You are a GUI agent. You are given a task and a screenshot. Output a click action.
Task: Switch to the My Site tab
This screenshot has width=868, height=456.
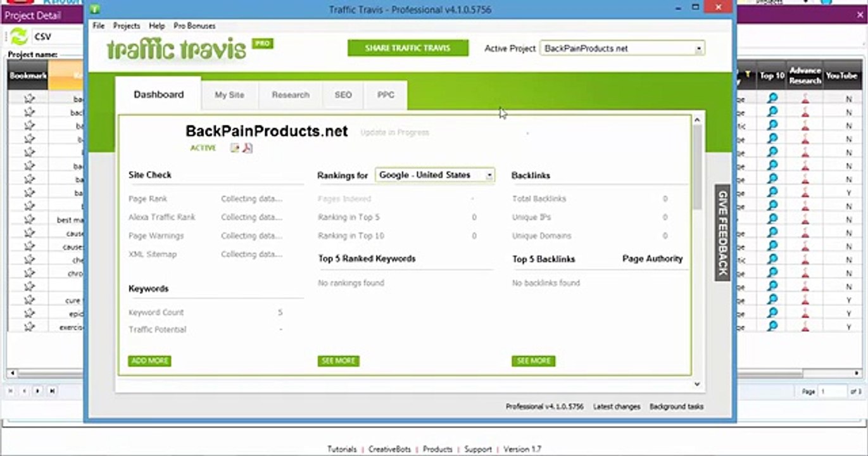click(x=229, y=95)
